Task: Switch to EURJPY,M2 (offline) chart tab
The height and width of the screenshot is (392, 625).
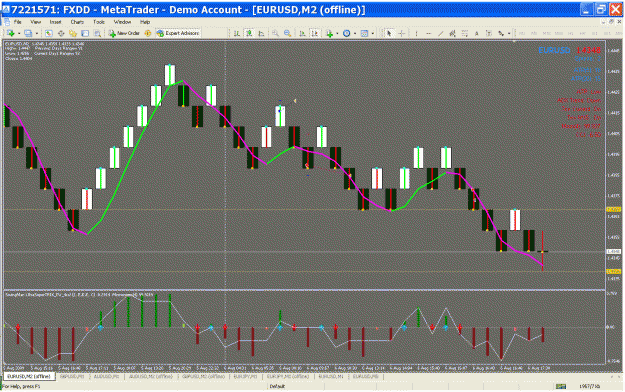Action: tap(287, 376)
